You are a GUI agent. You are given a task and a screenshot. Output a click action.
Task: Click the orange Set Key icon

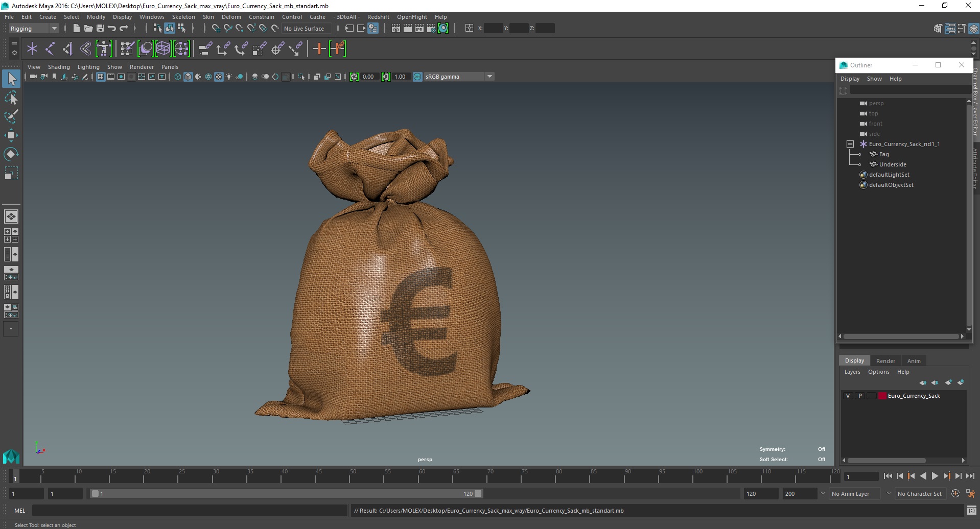[319, 49]
